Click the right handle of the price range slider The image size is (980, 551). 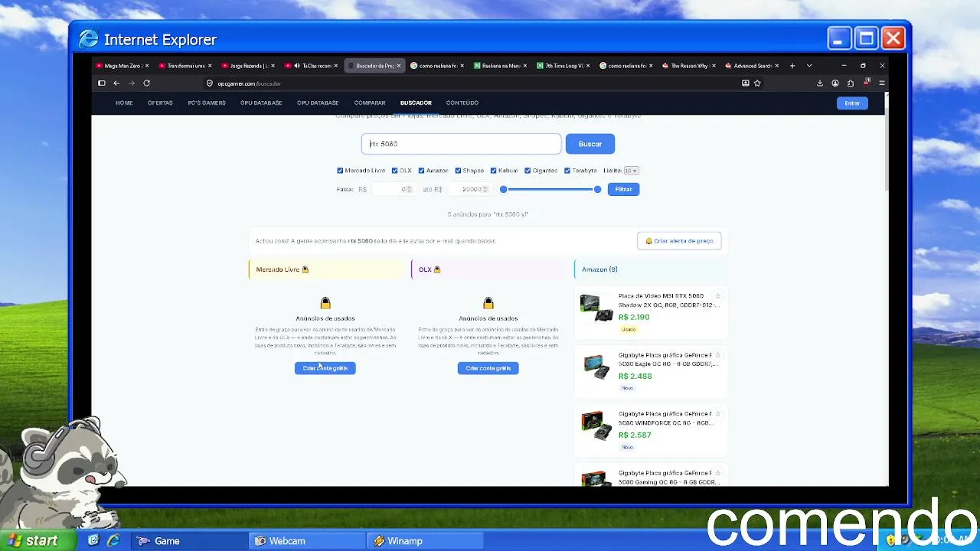click(597, 189)
